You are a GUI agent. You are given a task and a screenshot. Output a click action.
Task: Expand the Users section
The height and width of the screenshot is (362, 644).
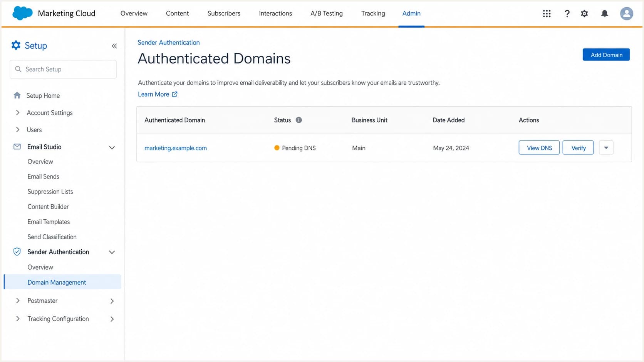tap(18, 130)
